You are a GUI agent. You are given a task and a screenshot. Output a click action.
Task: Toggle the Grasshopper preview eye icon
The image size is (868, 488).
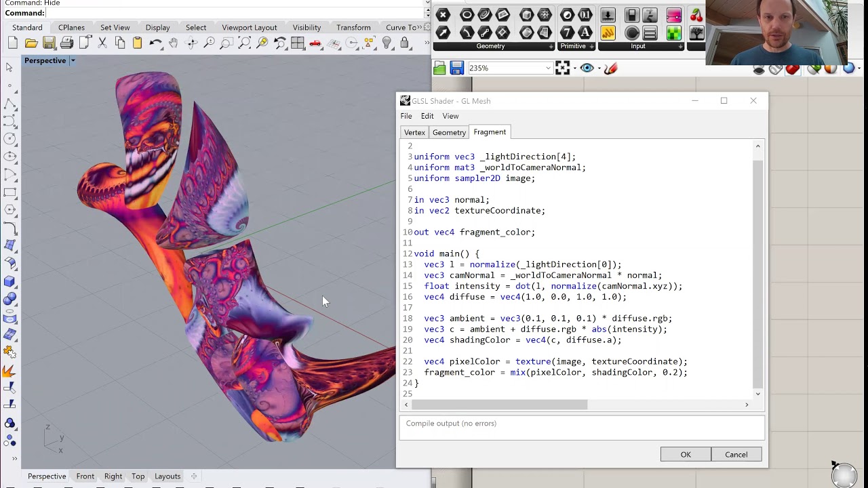click(587, 68)
